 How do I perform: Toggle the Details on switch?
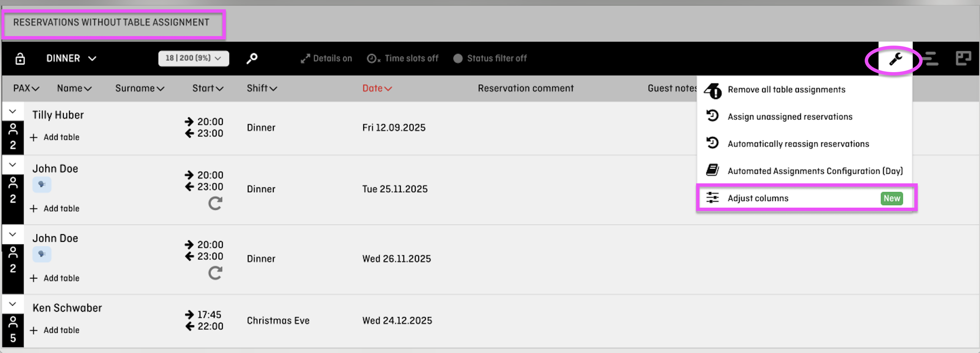click(x=326, y=58)
